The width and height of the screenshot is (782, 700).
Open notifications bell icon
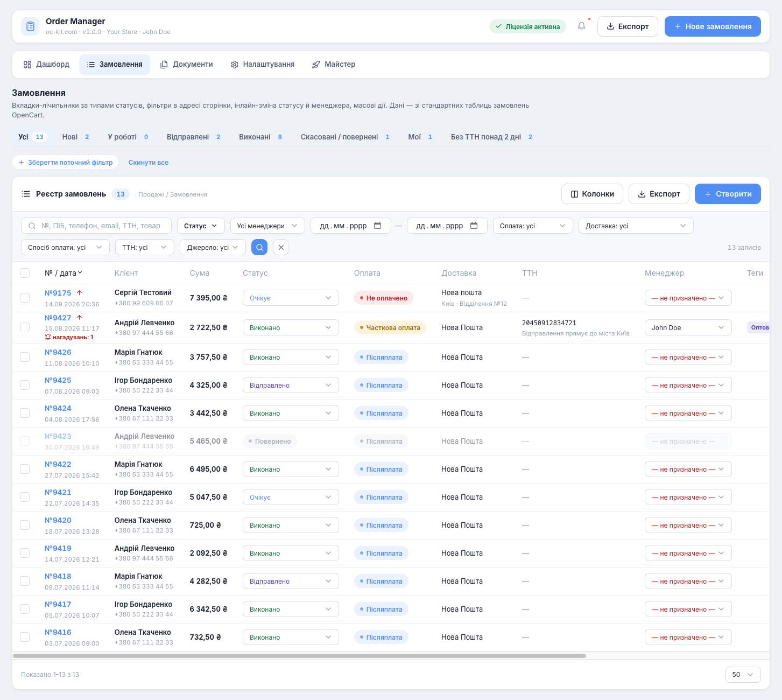click(x=581, y=26)
